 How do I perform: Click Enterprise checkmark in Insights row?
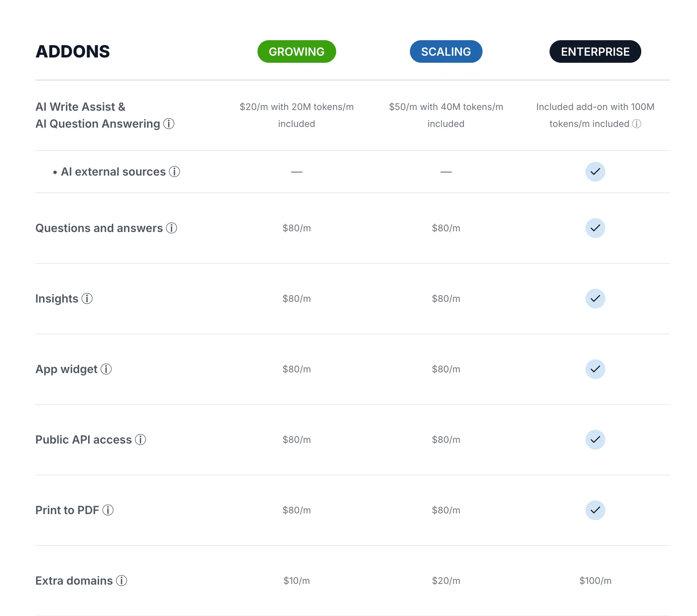pos(595,299)
